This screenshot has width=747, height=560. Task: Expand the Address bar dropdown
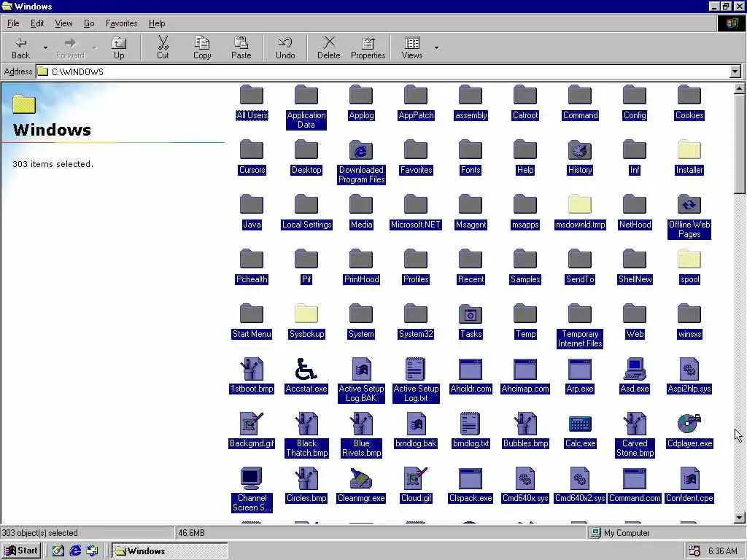point(735,72)
